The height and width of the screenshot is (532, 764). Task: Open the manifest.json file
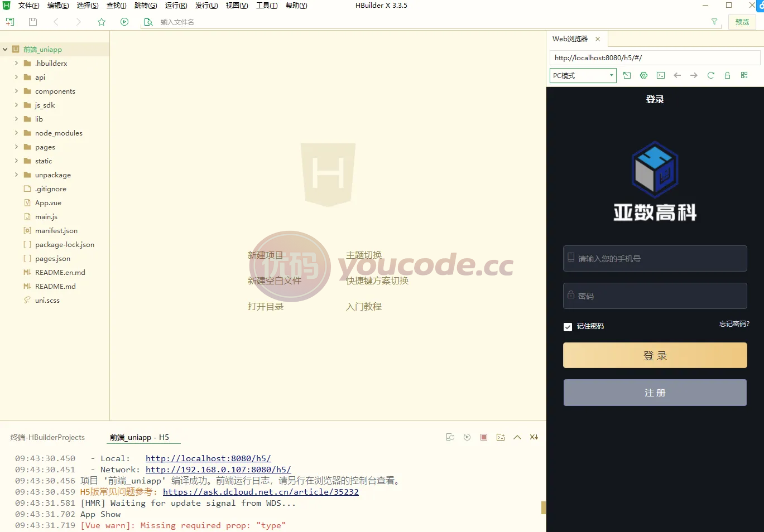(56, 230)
